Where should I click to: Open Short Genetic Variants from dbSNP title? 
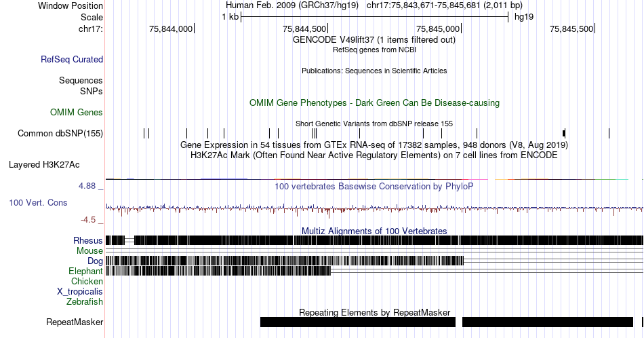click(x=374, y=124)
